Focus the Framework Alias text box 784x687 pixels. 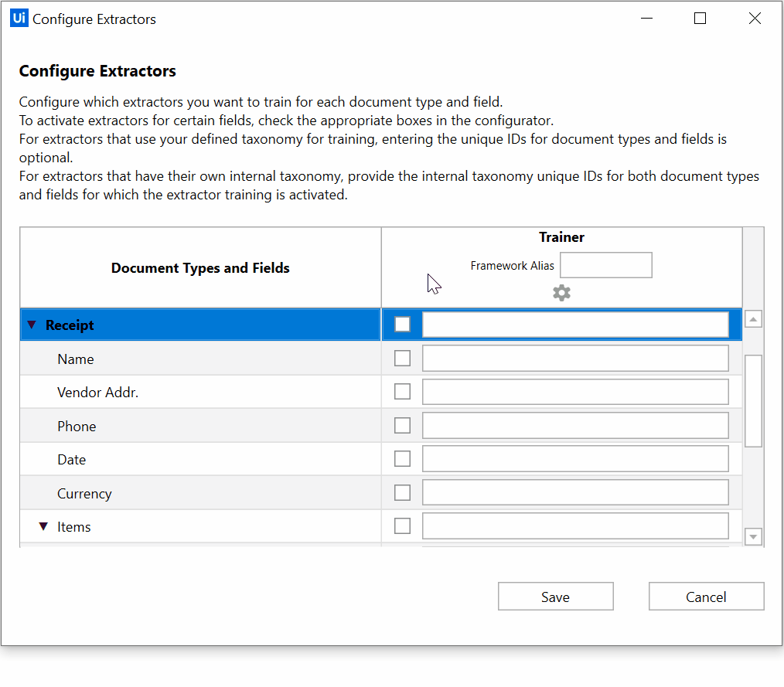point(605,265)
